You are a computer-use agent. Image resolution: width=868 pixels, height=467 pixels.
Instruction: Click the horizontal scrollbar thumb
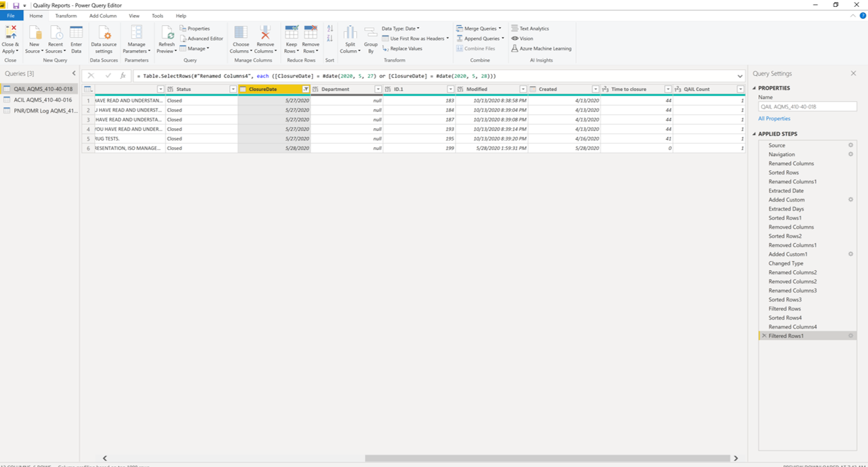tap(547, 458)
